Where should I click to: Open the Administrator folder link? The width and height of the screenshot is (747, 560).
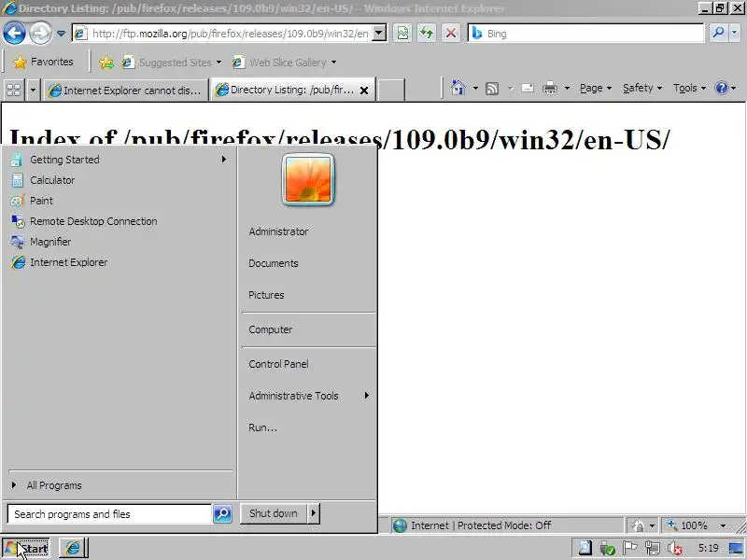click(x=278, y=231)
